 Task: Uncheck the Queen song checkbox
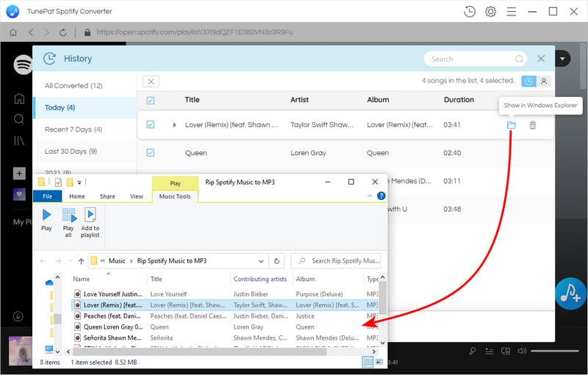(x=151, y=153)
